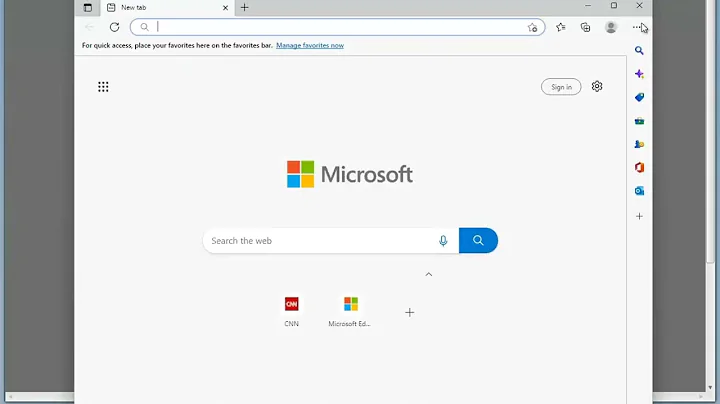Open the tab actions menu icon
The width and height of the screenshot is (720, 404).
pyautogui.click(x=88, y=7)
